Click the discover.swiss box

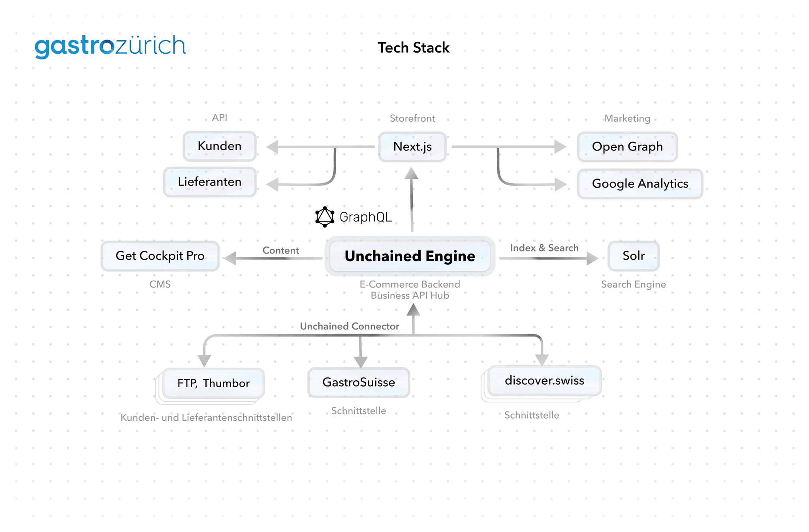pos(544,380)
